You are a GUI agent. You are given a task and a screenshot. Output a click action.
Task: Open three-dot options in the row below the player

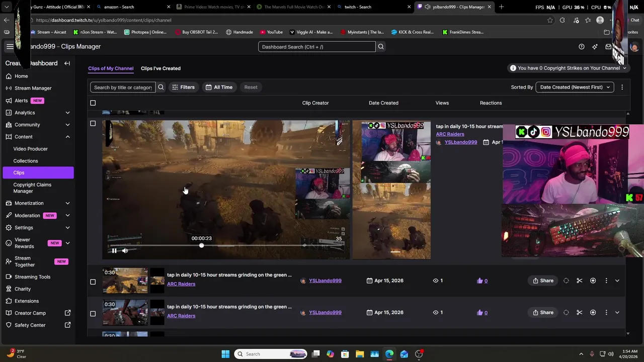click(606, 281)
